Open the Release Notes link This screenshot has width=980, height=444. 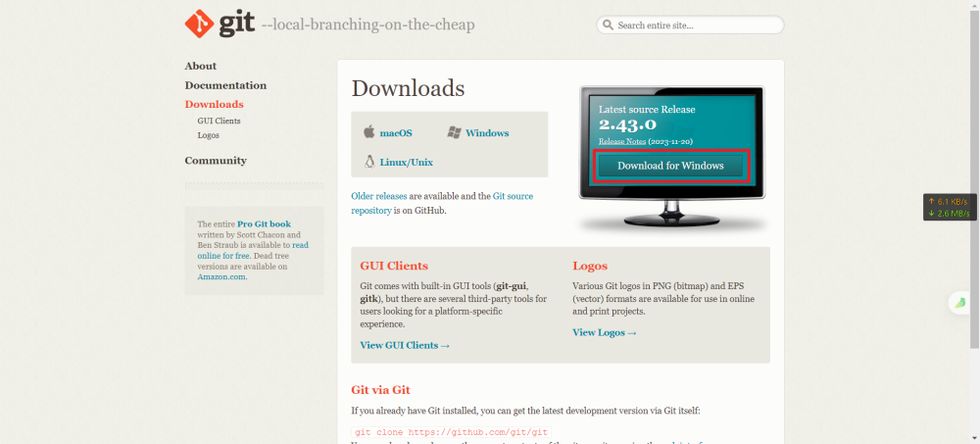[x=622, y=142]
